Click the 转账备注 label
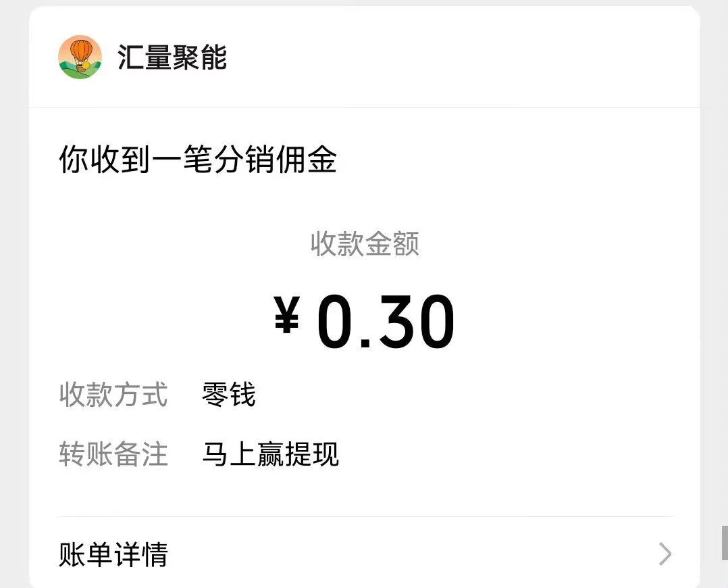728x588 pixels. [113, 455]
